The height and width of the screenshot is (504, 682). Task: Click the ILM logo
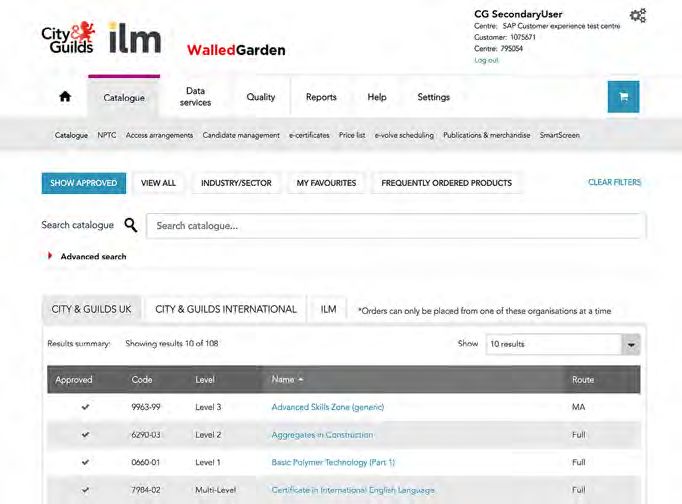pyautogui.click(x=134, y=38)
